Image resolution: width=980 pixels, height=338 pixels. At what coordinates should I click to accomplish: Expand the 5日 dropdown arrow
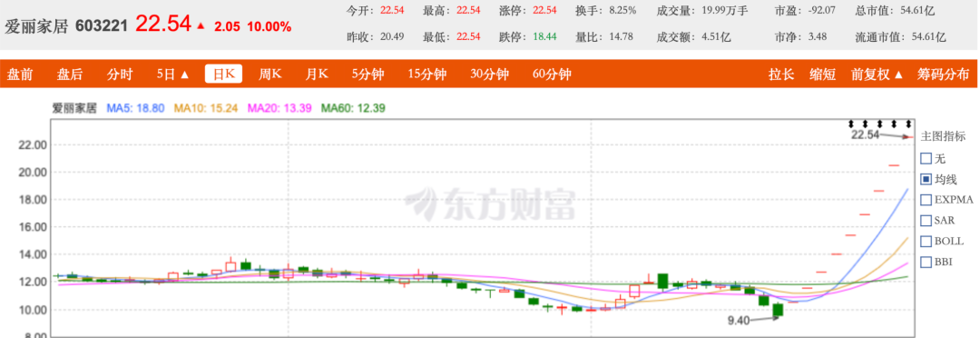(184, 75)
